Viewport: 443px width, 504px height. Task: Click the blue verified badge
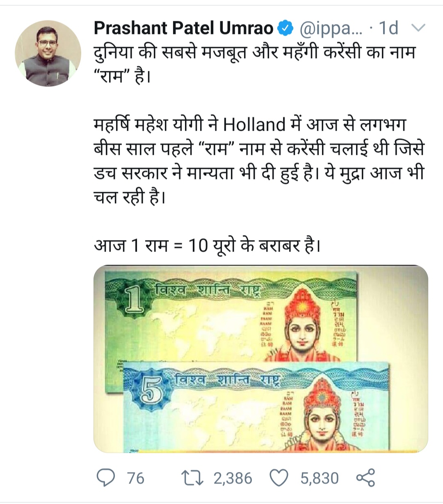coord(286,28)
